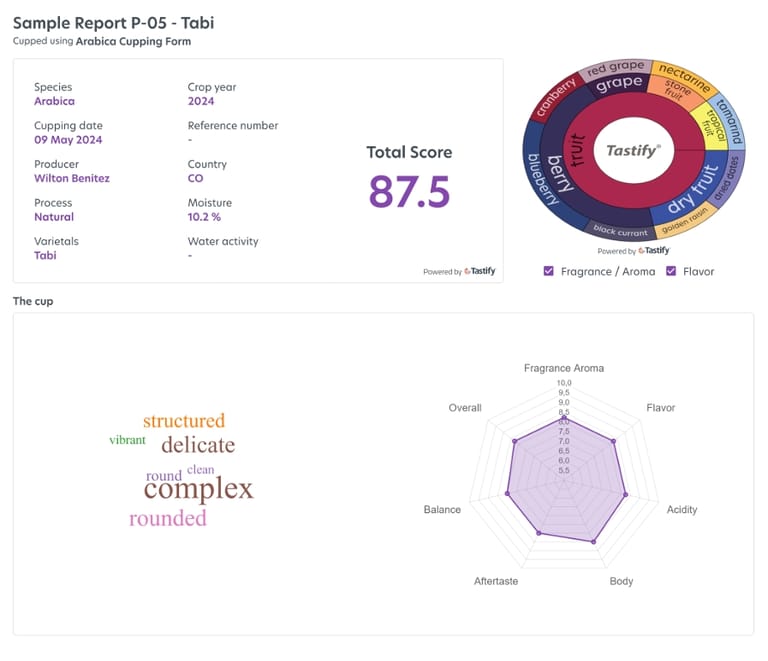Click the producer name Wilton Benitez
Image resolution: width=768 pixels, height=661 pixels.
70,178
